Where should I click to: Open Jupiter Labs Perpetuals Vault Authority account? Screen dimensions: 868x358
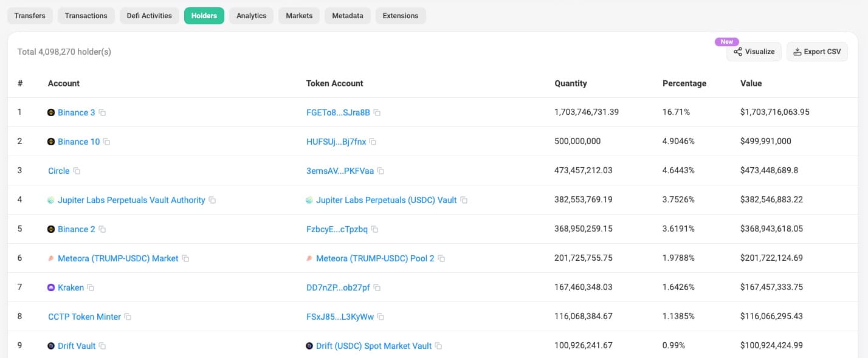point(131,200)
